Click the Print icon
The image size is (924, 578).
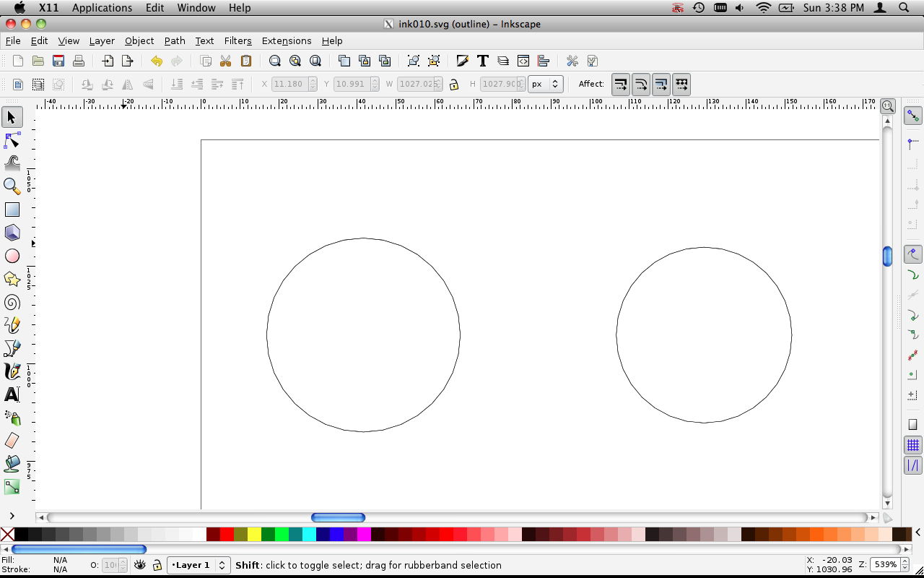(x=79, y=61)
